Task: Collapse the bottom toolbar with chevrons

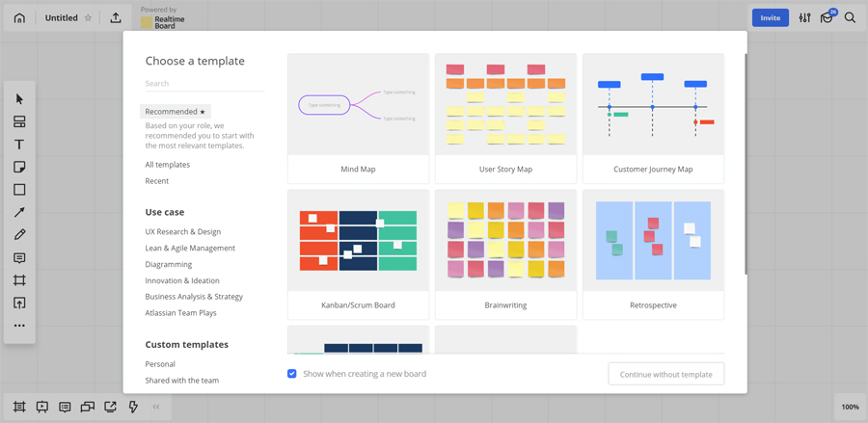Action: click(156, 407)
